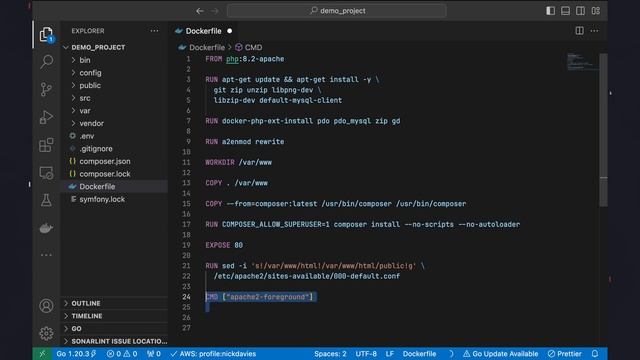640x360 pixels.
Task: Expand the GO section
Action: point(114,329)
